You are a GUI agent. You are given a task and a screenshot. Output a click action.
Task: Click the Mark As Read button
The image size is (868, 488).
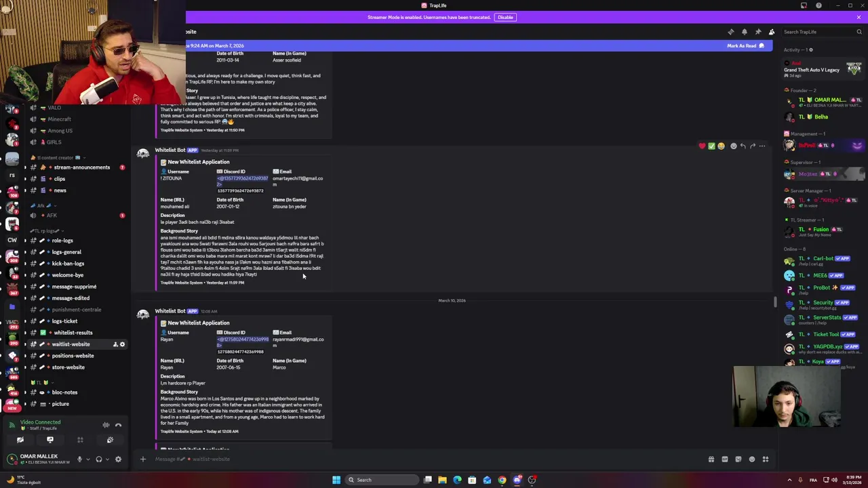click(x=745, y=45)
